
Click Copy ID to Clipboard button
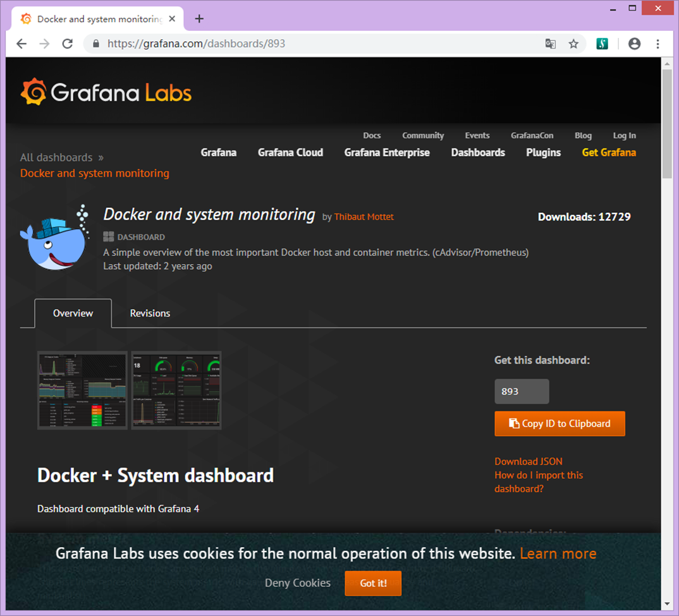pos(560,423)
